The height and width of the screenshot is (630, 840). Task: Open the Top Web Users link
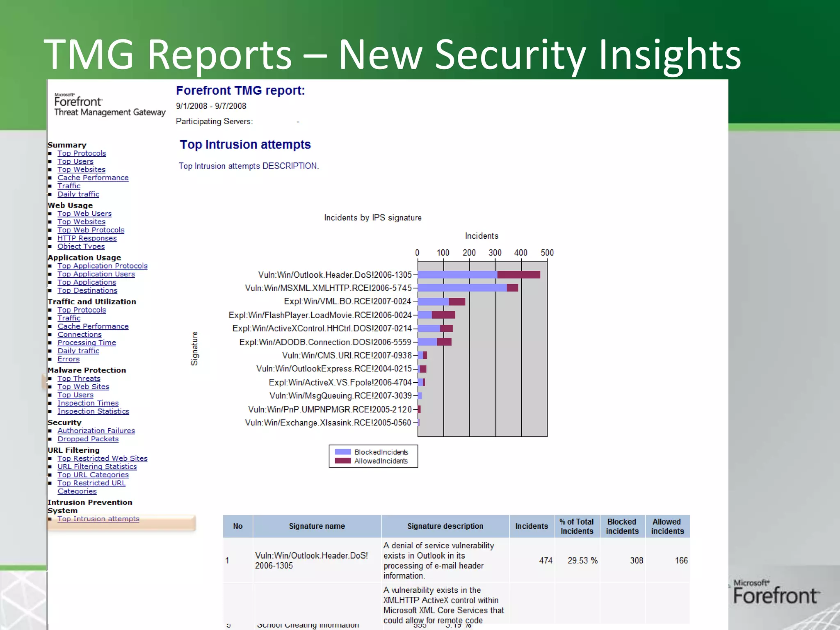point(84,213)
